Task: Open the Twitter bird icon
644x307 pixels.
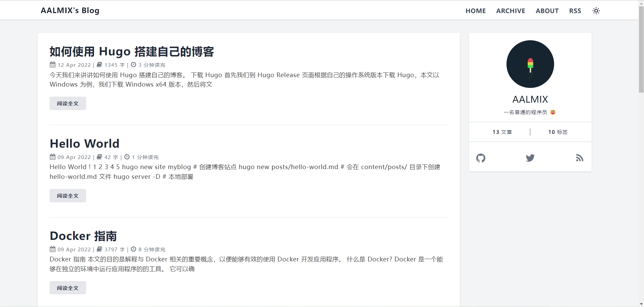Action: click(530, 158)
